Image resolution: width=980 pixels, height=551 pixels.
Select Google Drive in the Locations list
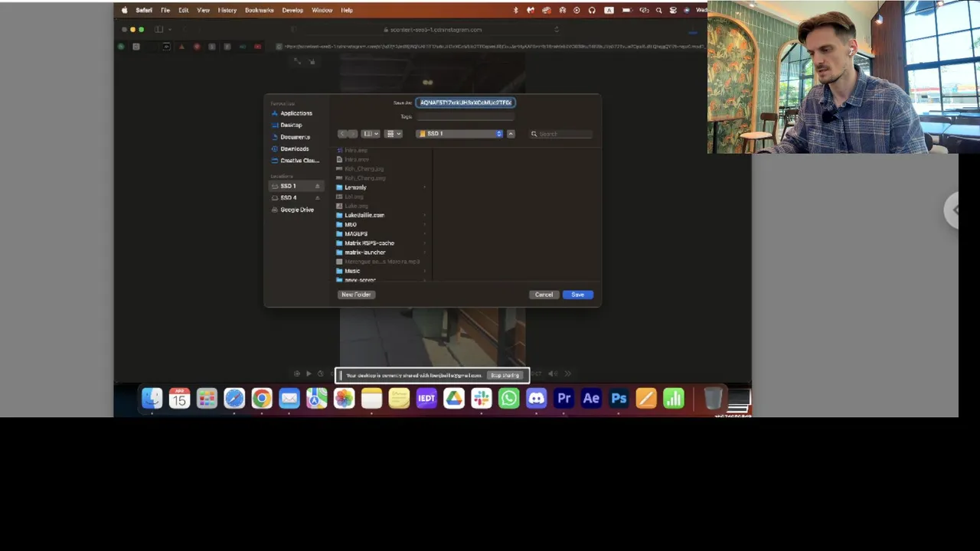click(x=296, y=210)
